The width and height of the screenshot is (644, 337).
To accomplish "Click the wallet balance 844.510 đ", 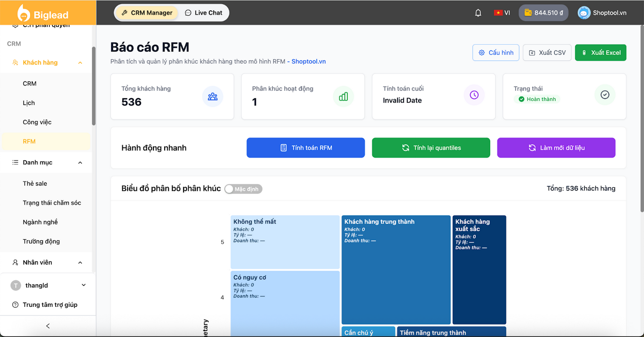I will 543,13.
